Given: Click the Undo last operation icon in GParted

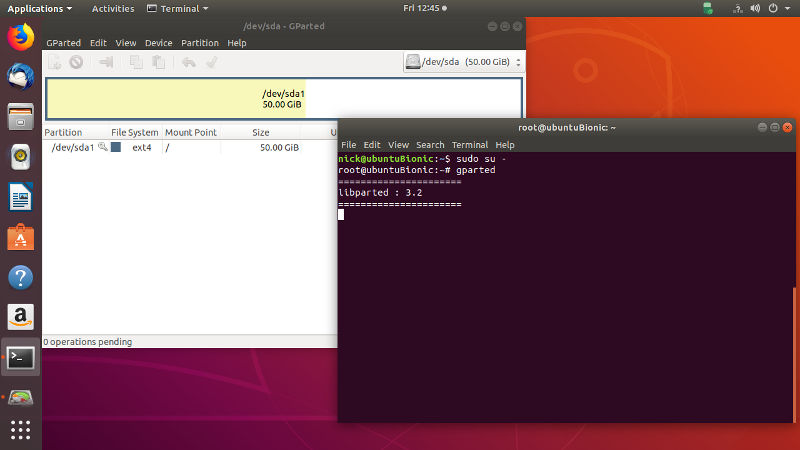Looking at the screenshot, I should click(189, 62).
